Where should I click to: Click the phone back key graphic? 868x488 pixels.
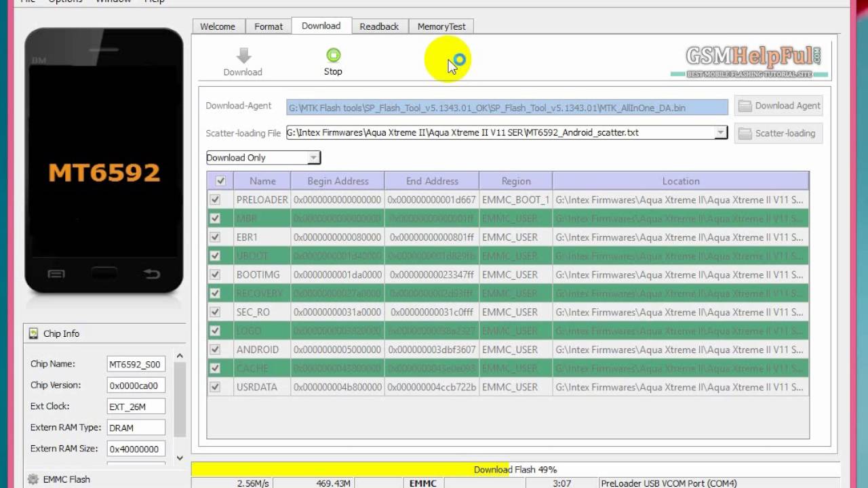(x=152, y=274)
